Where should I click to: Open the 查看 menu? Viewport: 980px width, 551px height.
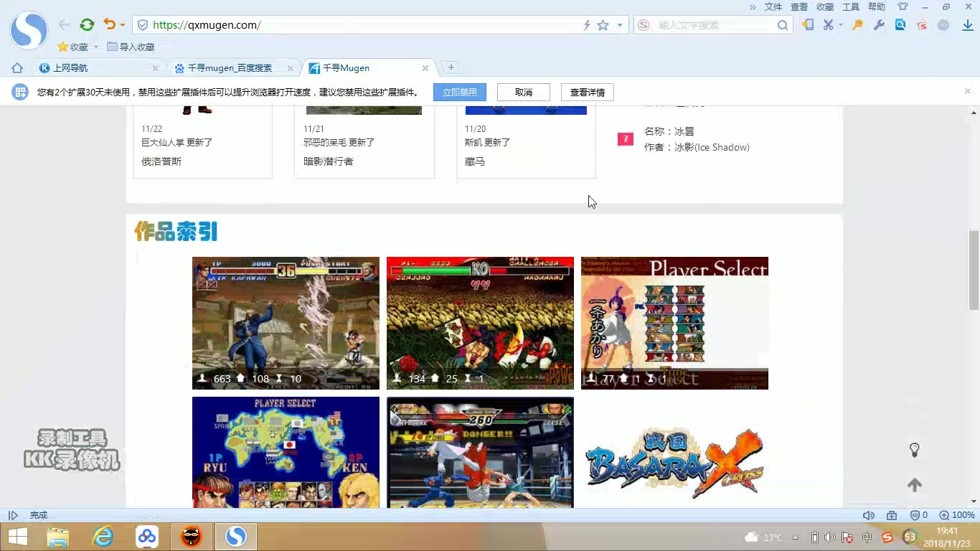click(x=799, y=6)
